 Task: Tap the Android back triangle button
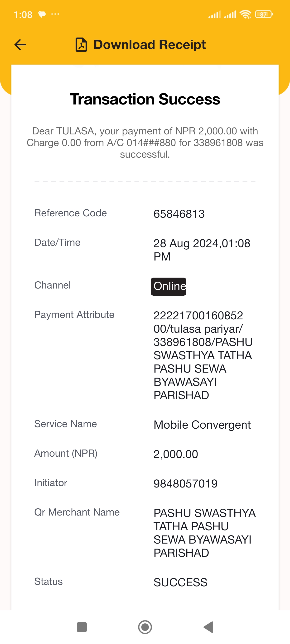(x=208, y=627)
